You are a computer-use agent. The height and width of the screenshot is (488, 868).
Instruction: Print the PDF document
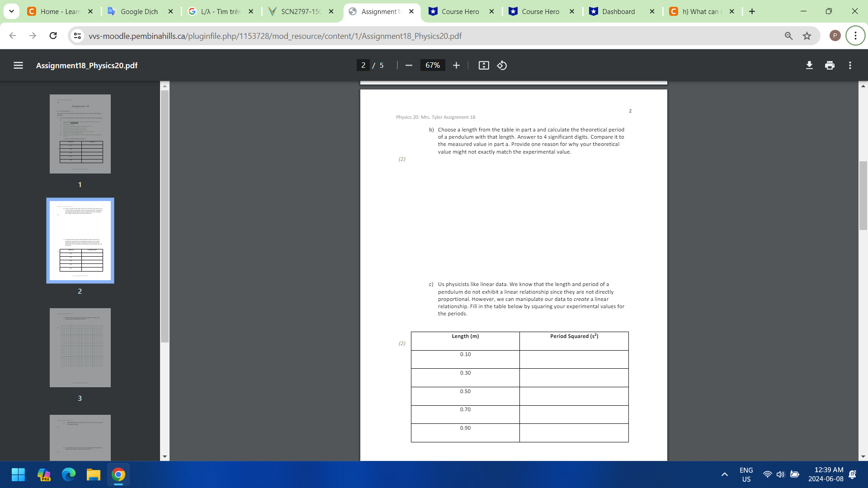point(830,66)
